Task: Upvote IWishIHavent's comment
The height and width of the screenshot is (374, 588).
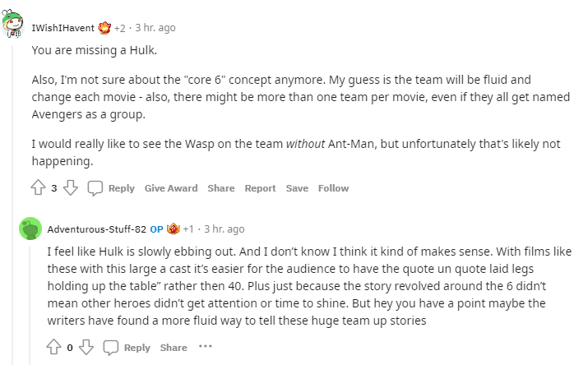Action: [x=39, y=187]
